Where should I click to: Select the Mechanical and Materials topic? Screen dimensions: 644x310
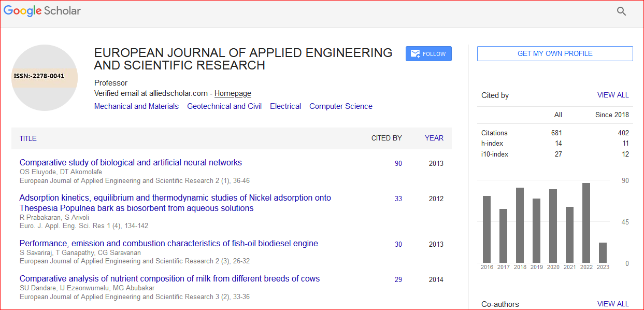tap(136, 106)
